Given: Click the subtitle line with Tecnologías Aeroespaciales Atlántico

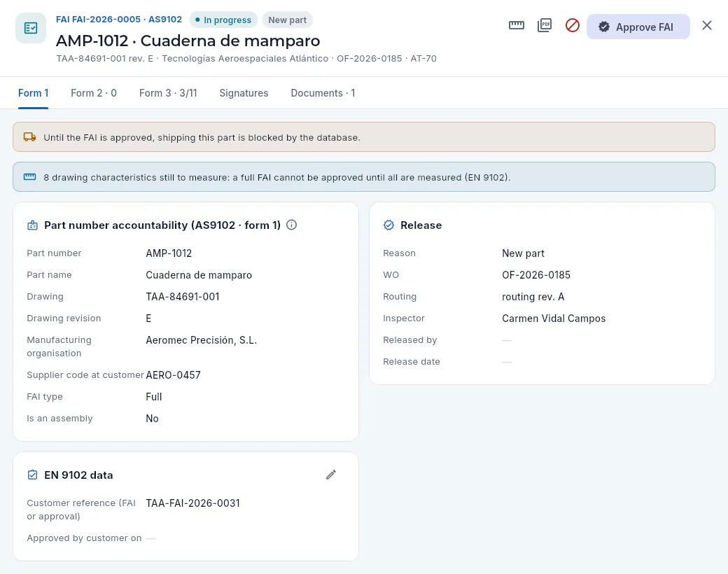Looking at the screenshot, I should click(246, 59).
